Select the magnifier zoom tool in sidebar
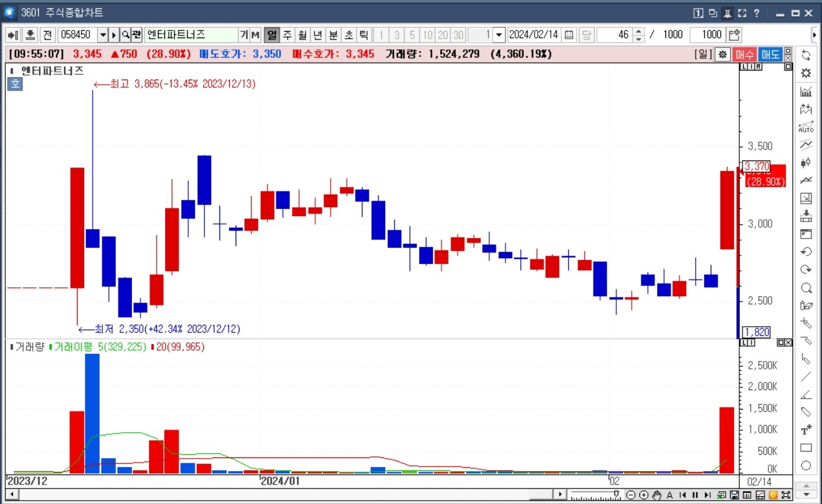The width and height of the screenshot is (822, 504). pos(806,288)
